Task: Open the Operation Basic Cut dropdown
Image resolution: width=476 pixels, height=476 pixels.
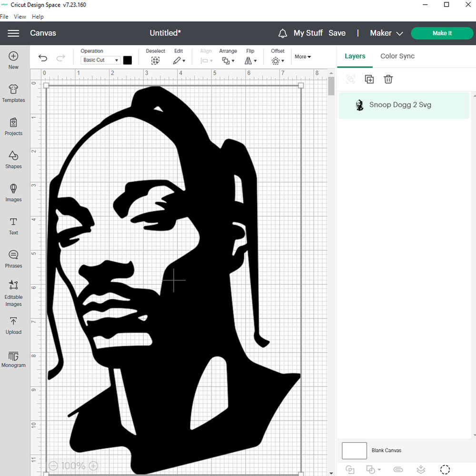Action: tap(100, 60)
